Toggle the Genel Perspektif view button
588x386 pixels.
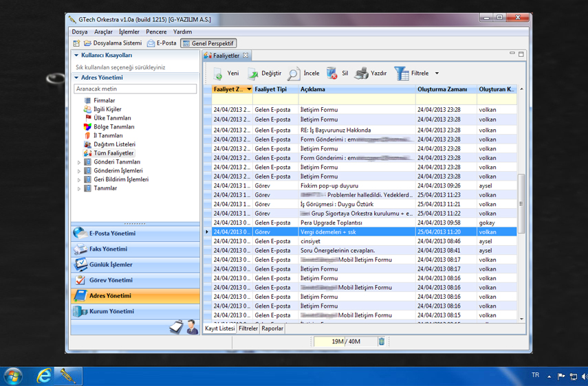coord(208,43)
